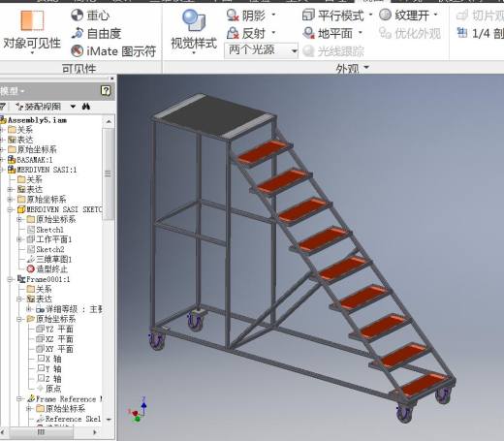Screen dimensions: 504x441
Task: Click the 平行模式 orthographic mode icon
Action: pos(308,16)
